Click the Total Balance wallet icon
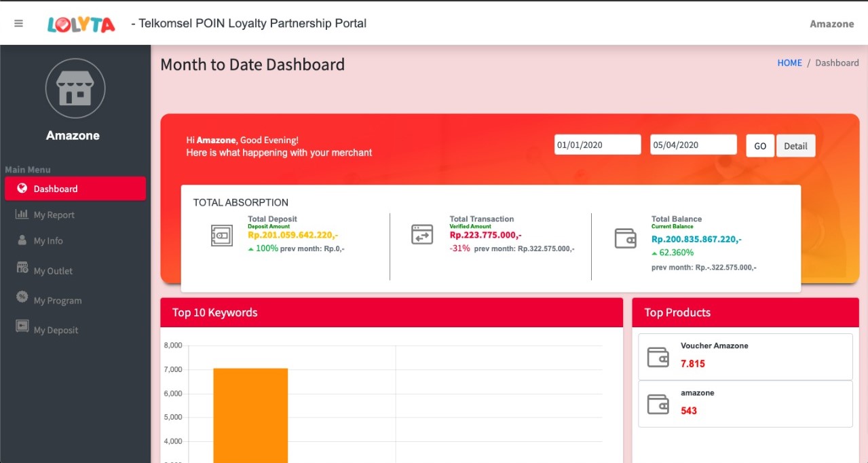868x463 pixels. (625, 238)
